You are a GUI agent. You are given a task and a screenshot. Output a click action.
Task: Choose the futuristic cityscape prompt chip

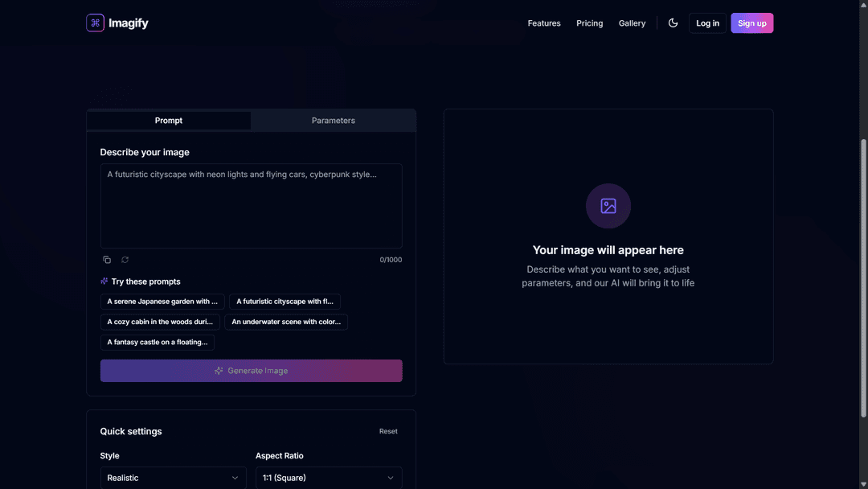285,302
